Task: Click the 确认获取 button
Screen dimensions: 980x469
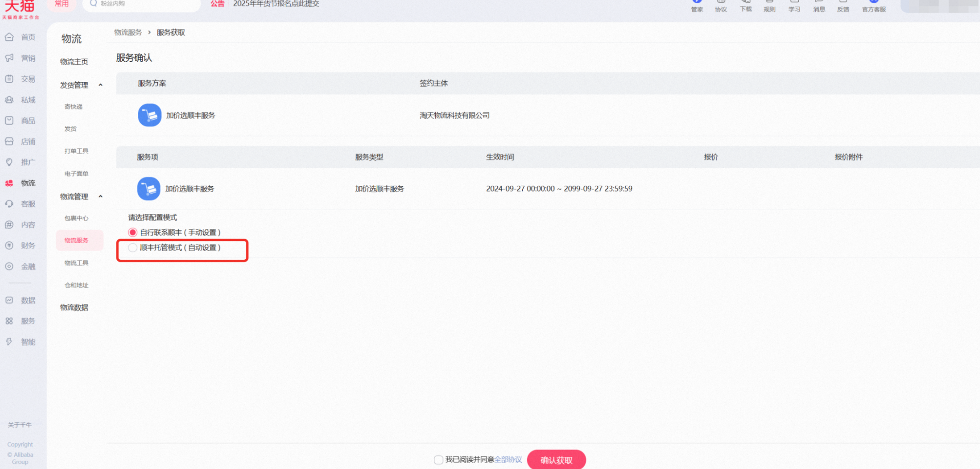Action: point(556,460)
